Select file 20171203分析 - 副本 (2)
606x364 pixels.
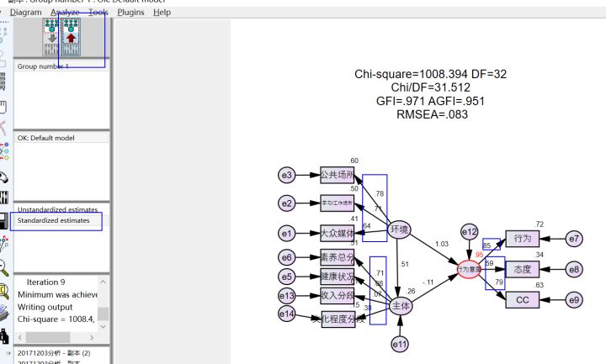tap(54, 353)
